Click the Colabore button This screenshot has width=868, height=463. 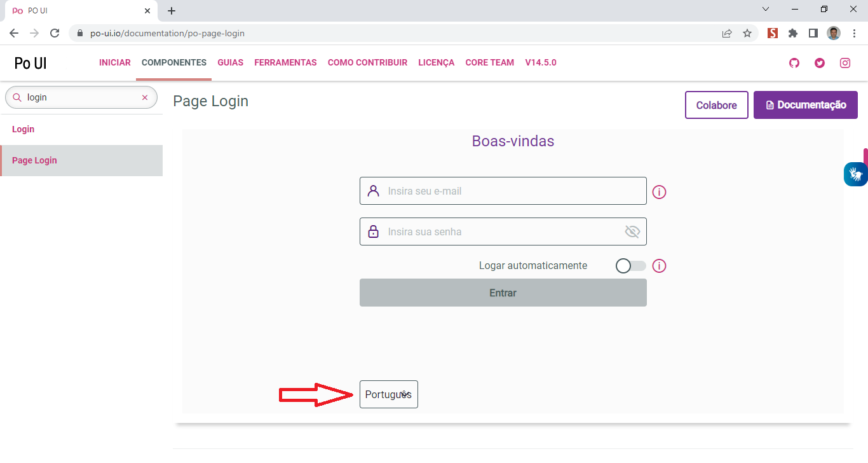(716, 105)
